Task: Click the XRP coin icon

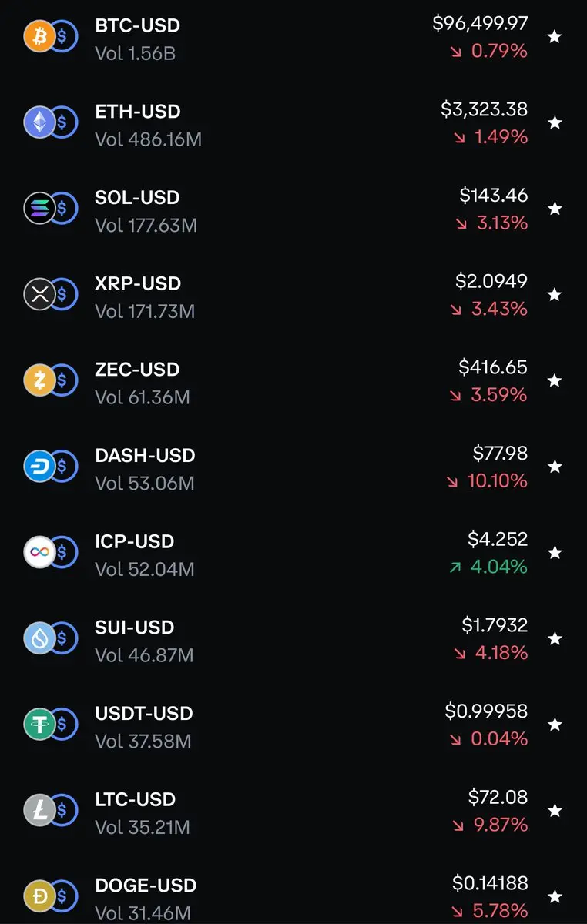Action: tap(39, 294)
